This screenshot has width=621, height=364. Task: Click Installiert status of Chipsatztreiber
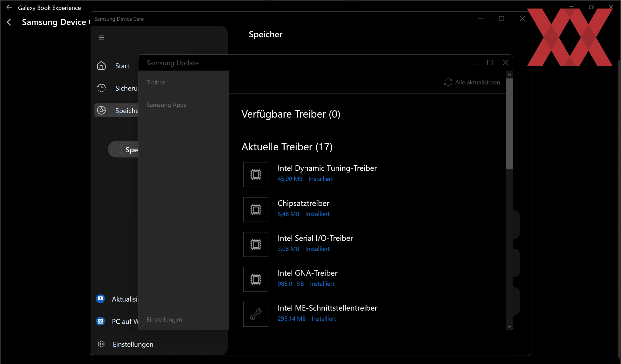coord(317,214)
